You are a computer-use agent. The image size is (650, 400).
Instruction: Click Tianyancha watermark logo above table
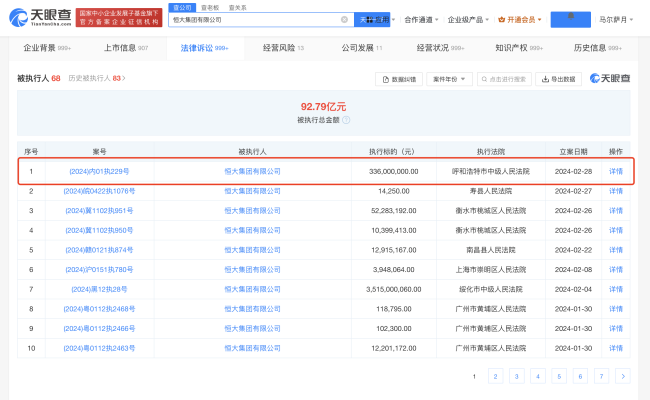(609, 79)
